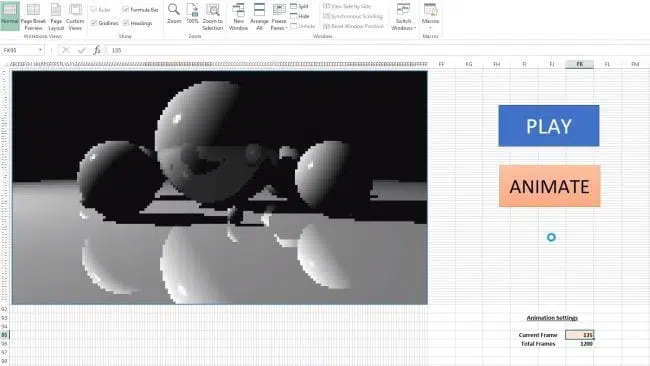Expand the Name Box dropdown arrow
This screenshot has height=366, width=650.
click(x=40, y=50)
